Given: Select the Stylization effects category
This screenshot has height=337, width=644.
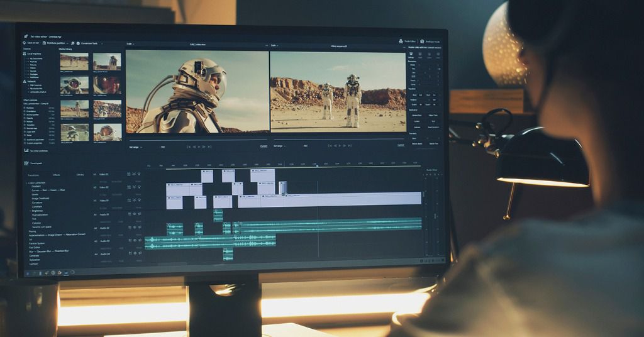Looking at the screenshot, I should point(35,260).
